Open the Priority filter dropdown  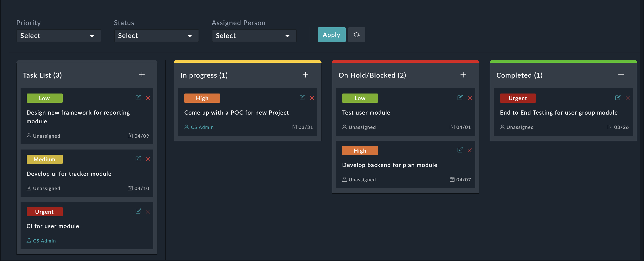pyautogui.click(x=59, y=36)
